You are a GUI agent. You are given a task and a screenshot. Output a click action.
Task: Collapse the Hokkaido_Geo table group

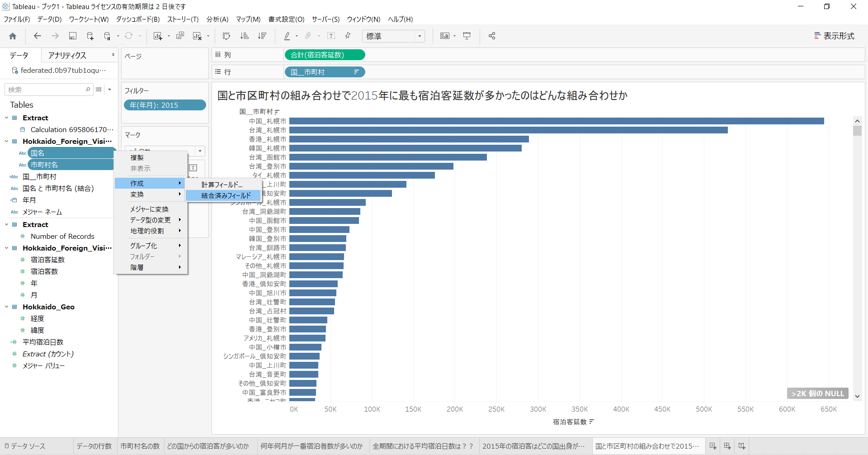(x=7, y=307)
